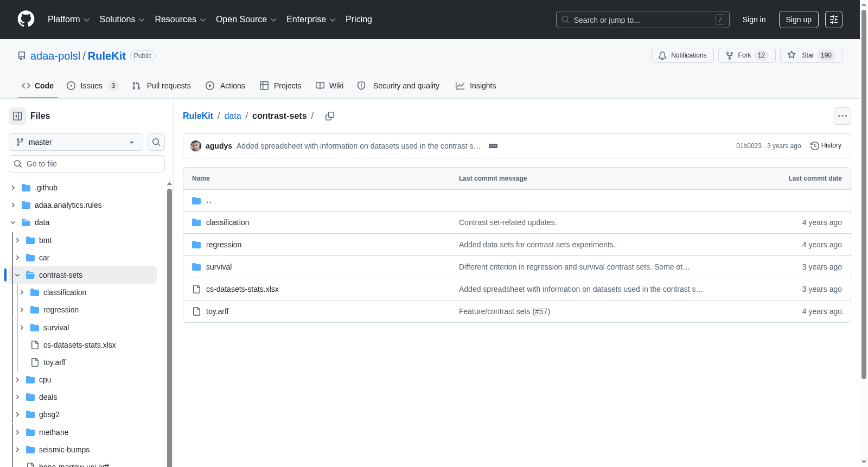Collapse the contrast-sets folder in tree

[17, 275]
